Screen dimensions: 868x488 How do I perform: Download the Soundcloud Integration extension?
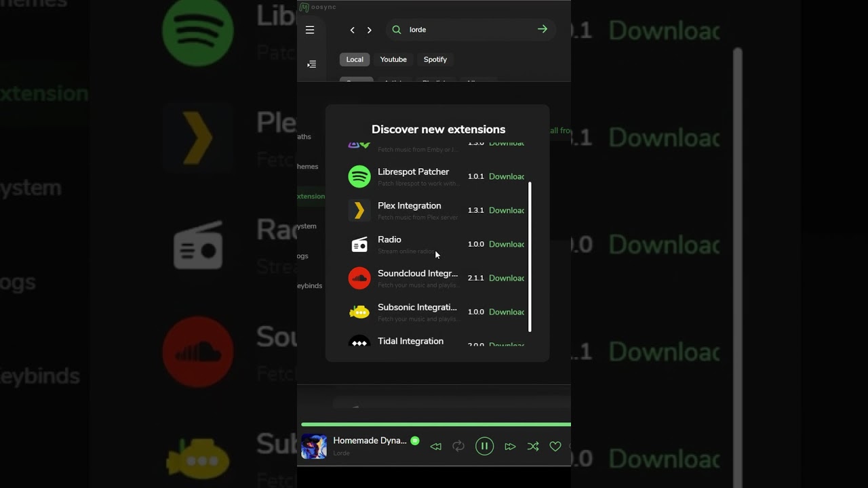507,278
